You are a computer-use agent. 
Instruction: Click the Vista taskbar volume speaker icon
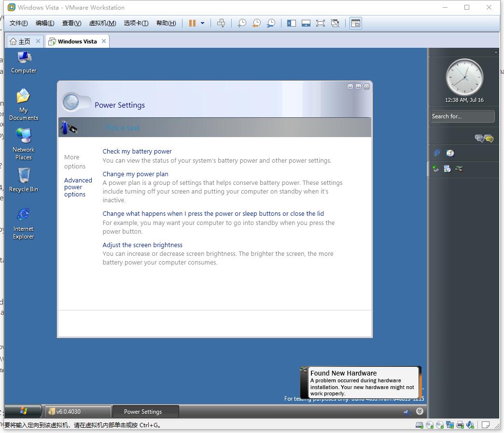point(407,412)
